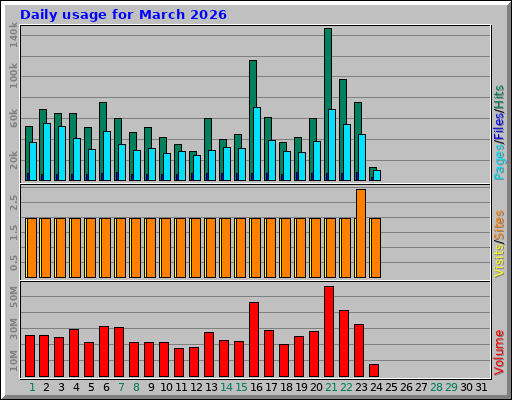The height and width of the screenshot is (400, 512).
Task: Click the small red volume bar on day 24
Action: pyautogui.click(x=374, y=370)
